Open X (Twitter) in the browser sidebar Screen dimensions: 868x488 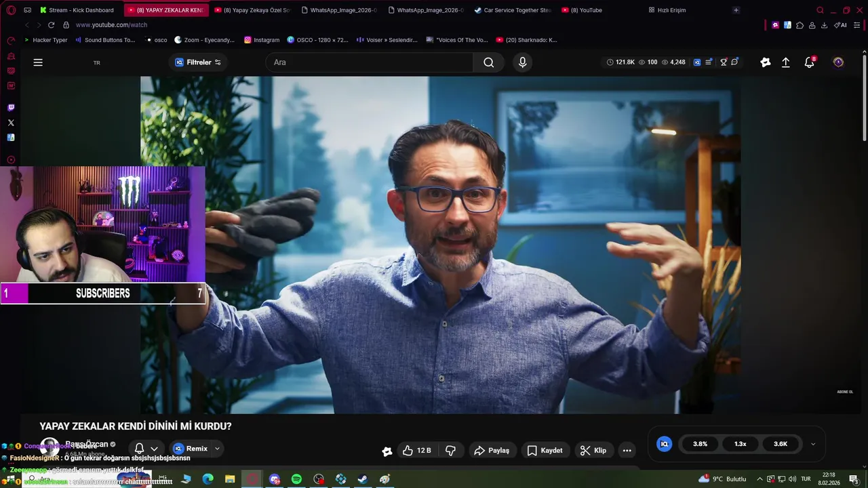pos(11,123)
